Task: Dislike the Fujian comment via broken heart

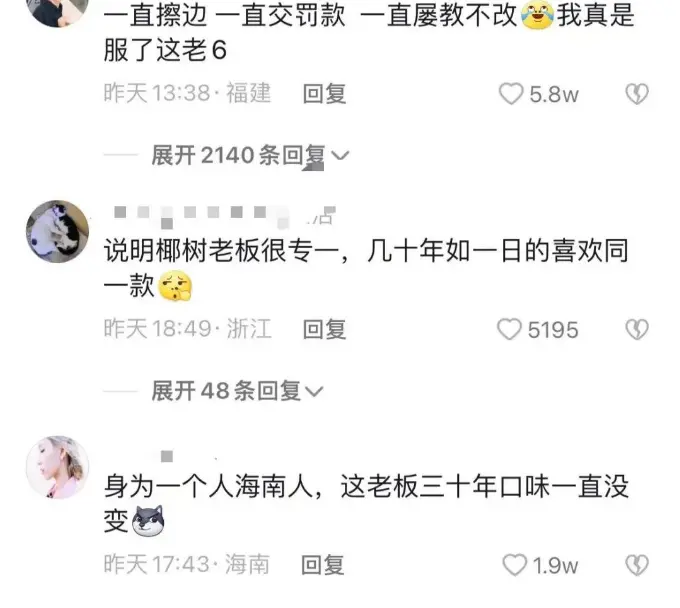Action: click(x=637, y=94)
